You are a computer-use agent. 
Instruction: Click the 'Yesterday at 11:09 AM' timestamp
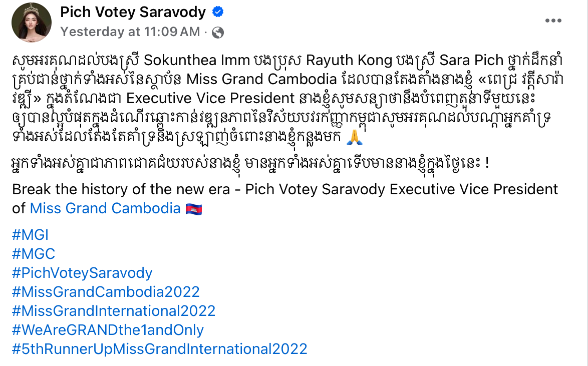[130, 32]
